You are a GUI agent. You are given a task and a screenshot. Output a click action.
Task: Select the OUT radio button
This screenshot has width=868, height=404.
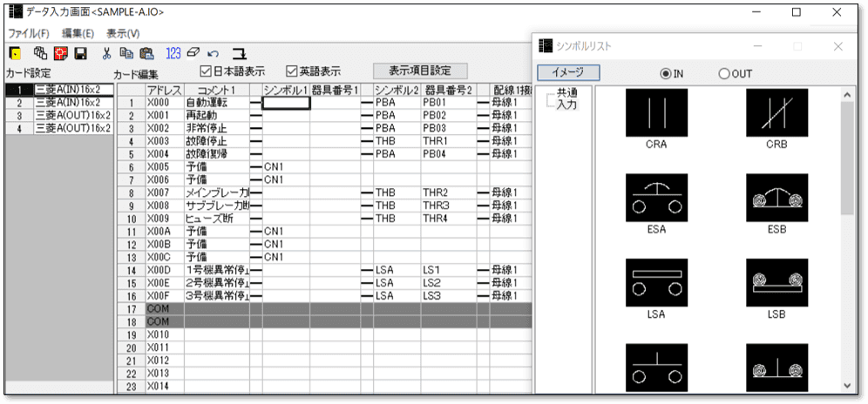tap(724, 74)
